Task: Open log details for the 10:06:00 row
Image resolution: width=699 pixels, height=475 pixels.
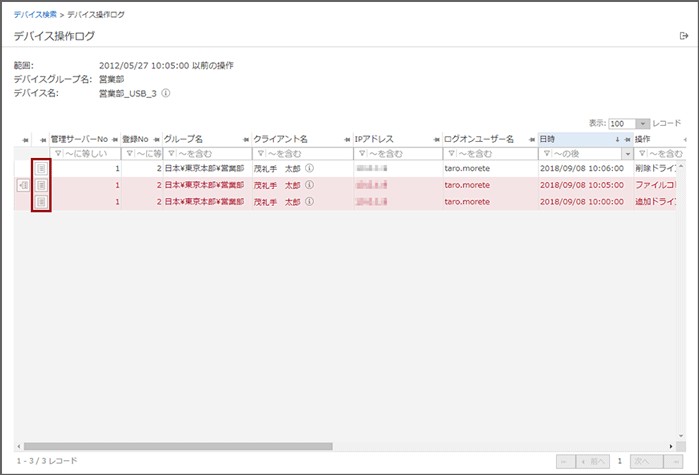Action: tap(41, 169)
